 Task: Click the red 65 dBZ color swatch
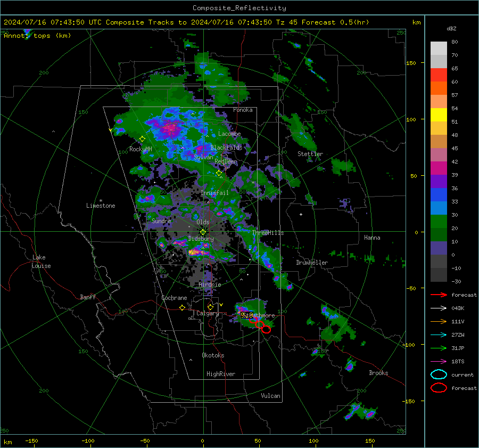[439, 75]
